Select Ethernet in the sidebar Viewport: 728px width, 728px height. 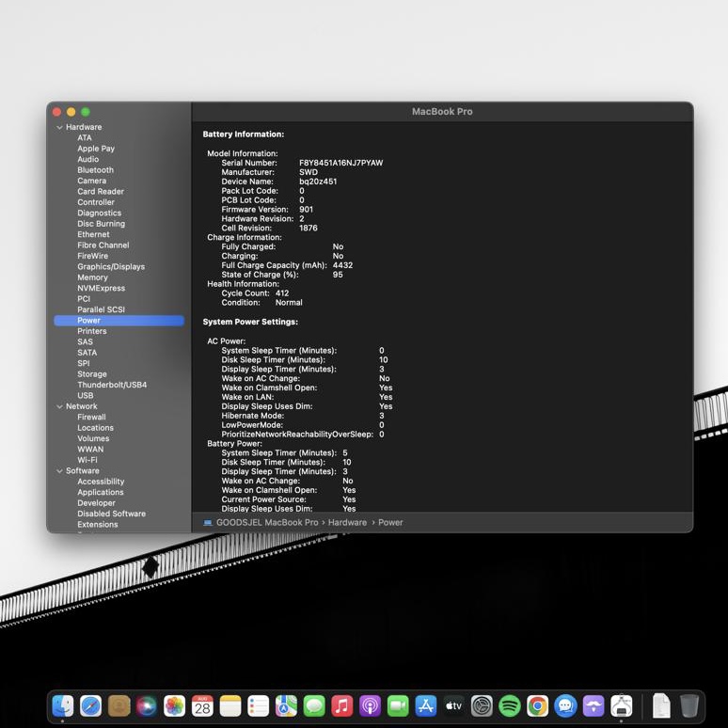[94, 234]
